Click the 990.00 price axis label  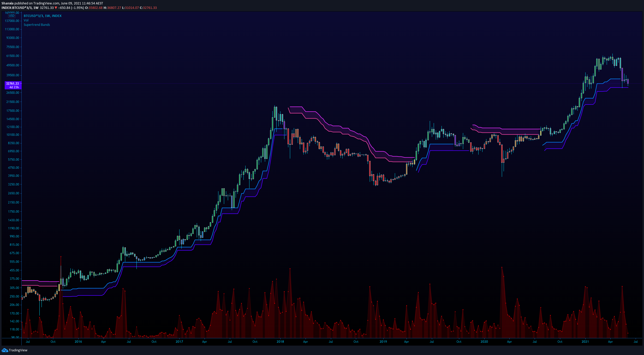14,236
